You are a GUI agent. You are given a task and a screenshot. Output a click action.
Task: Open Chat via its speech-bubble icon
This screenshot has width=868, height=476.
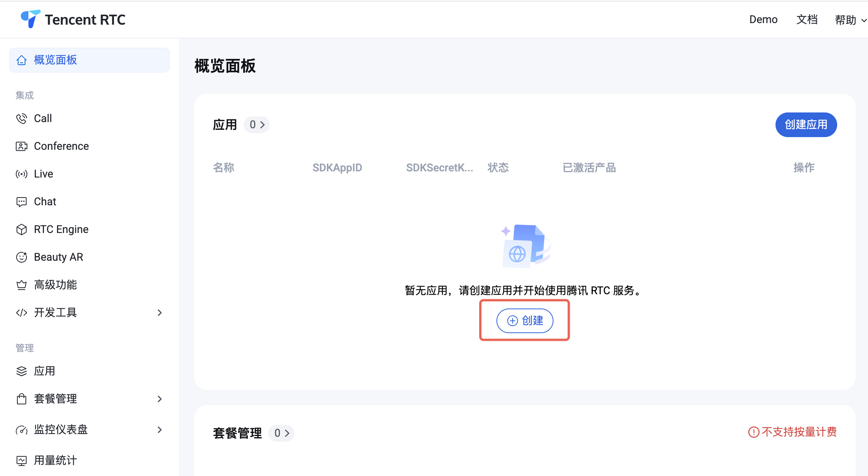tap(22, 202)
